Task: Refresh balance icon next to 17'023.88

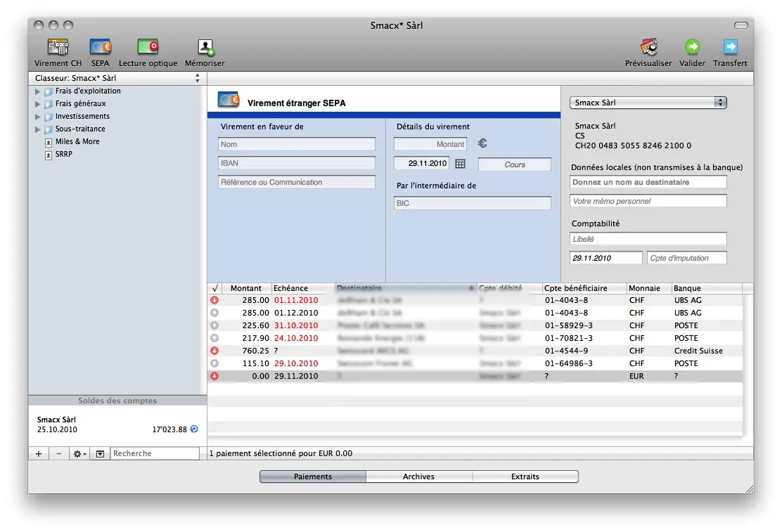Action: 195,429
